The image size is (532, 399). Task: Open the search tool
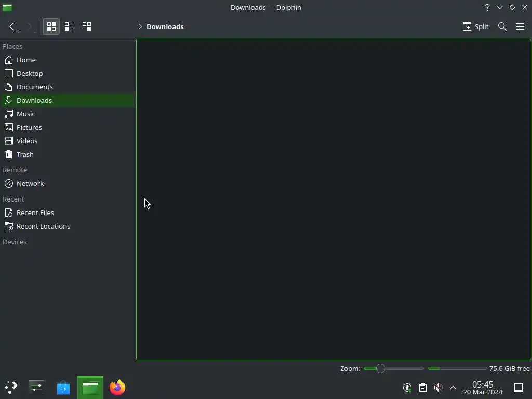pyautogui.click(x=502, y=26)
